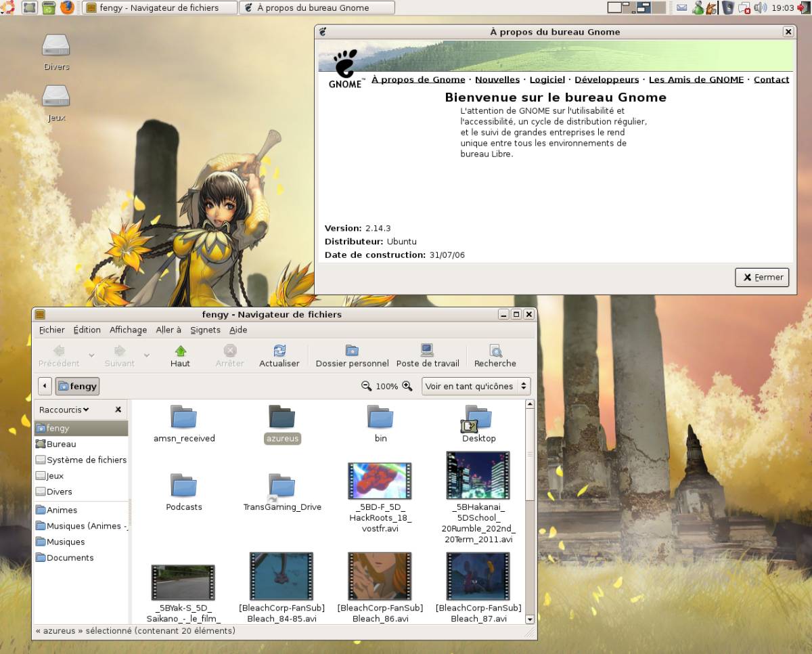
Task: Click the logout icon in panel corner
Action: tap(804, 8)
